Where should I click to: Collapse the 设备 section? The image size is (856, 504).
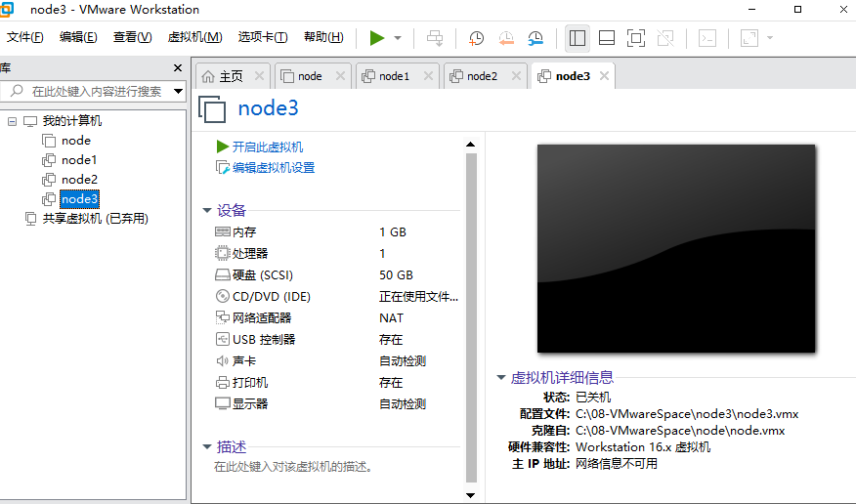tap(207, 210)
